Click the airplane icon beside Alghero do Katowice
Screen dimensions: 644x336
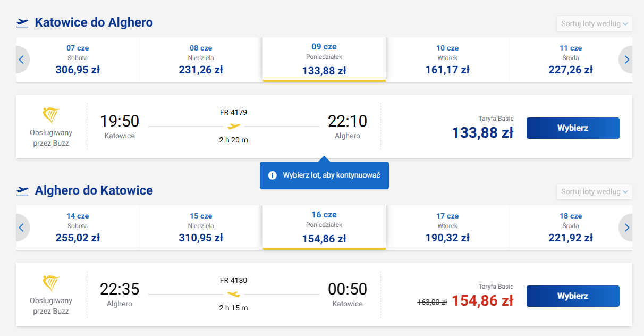(22, 190)
